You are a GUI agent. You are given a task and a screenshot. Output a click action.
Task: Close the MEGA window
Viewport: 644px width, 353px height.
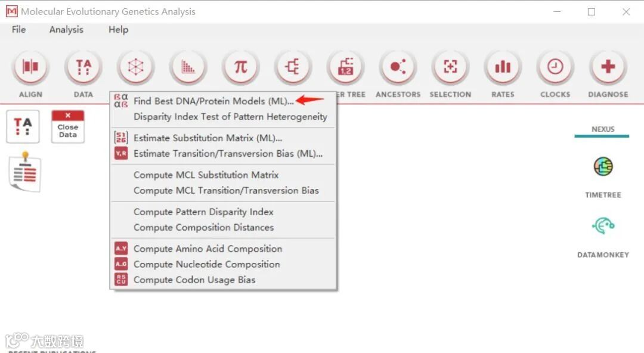point(626,11)
